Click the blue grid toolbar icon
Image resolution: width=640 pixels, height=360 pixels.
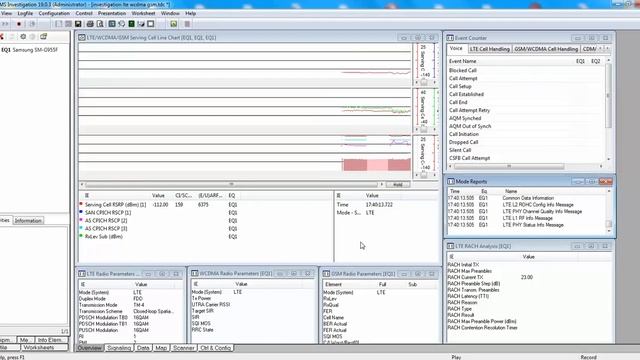pyautogui.click(x=112, y=24)
